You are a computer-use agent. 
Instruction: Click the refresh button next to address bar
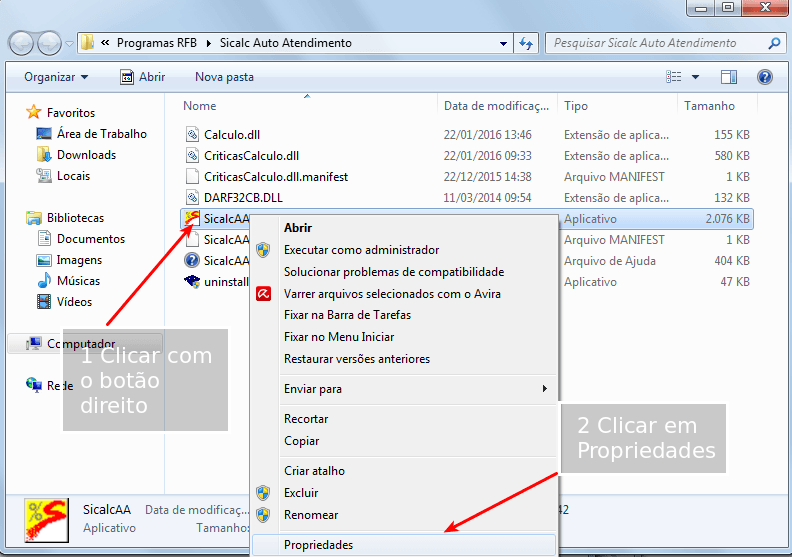pos(526,43)
